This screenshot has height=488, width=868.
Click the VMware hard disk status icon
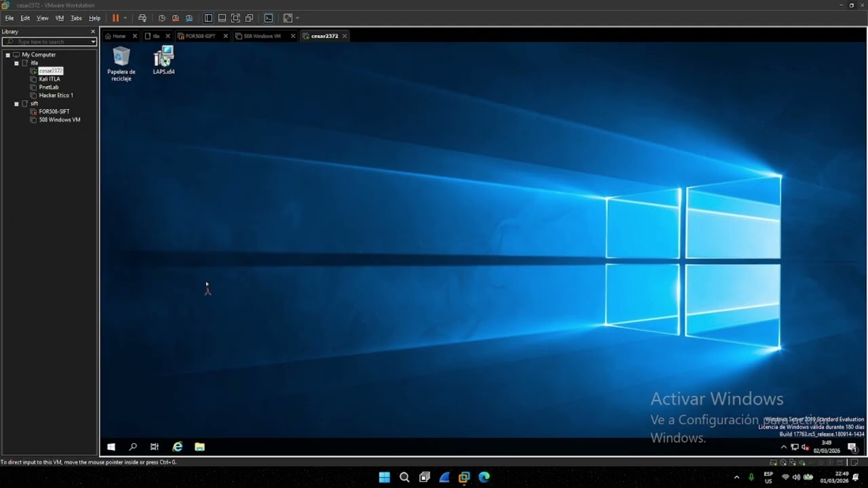[x=774, y=462]
